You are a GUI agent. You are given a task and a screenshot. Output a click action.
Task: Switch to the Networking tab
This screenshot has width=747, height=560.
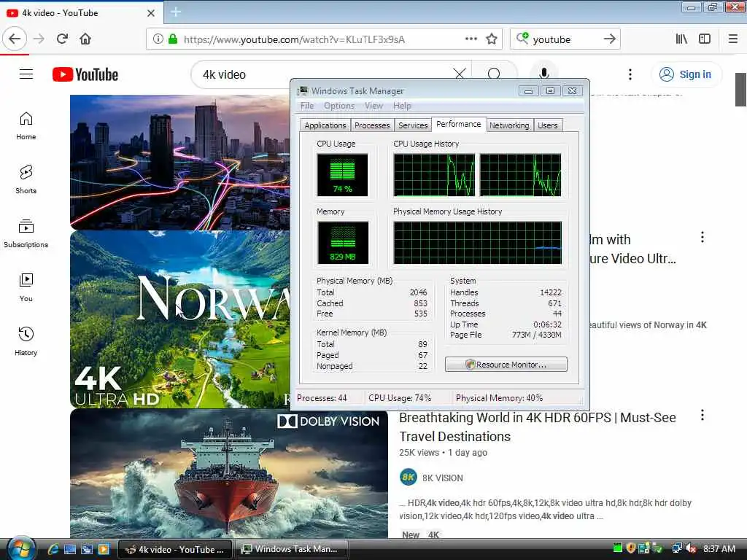(x=509, y=125)
